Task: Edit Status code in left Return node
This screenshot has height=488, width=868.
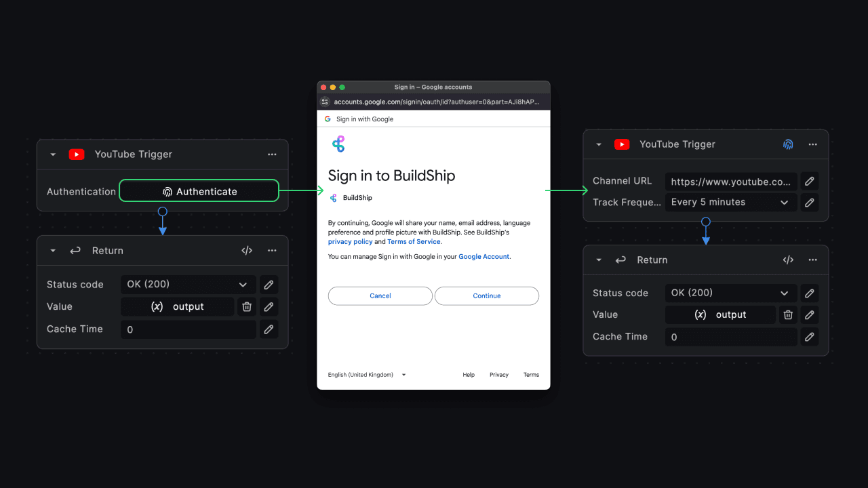Action: (269, 284)
